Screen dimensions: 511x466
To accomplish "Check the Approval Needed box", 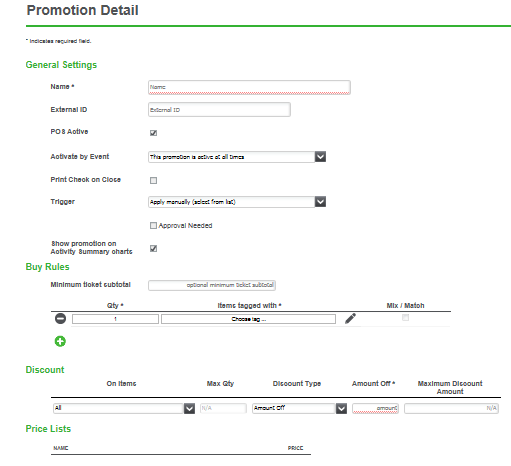I will click(x=153, y=226).
